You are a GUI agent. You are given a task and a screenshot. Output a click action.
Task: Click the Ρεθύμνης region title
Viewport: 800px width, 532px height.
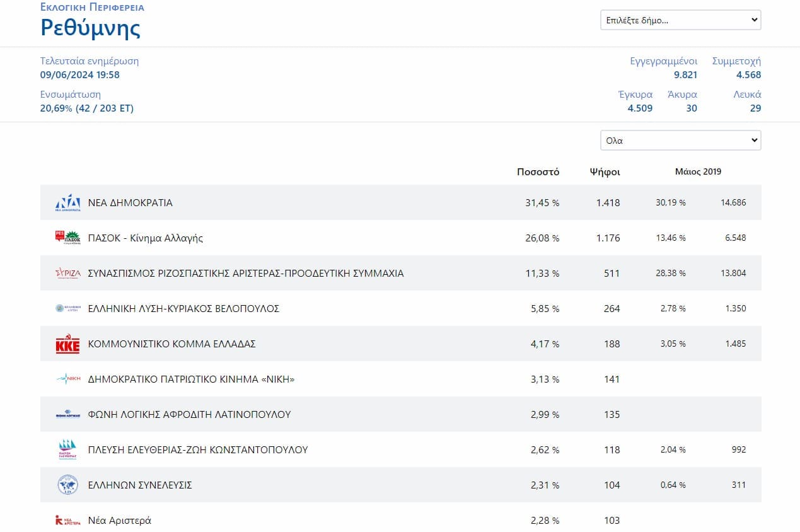90,28
